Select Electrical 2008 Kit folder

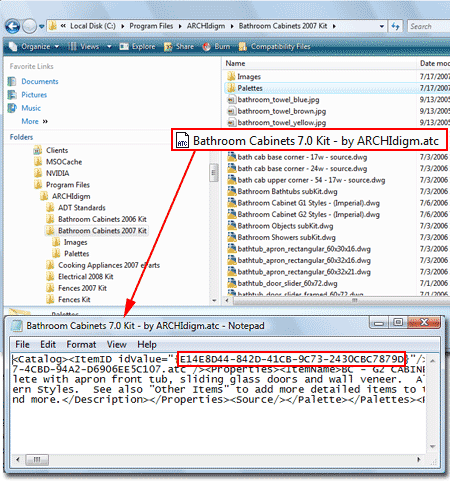(86, 277)
